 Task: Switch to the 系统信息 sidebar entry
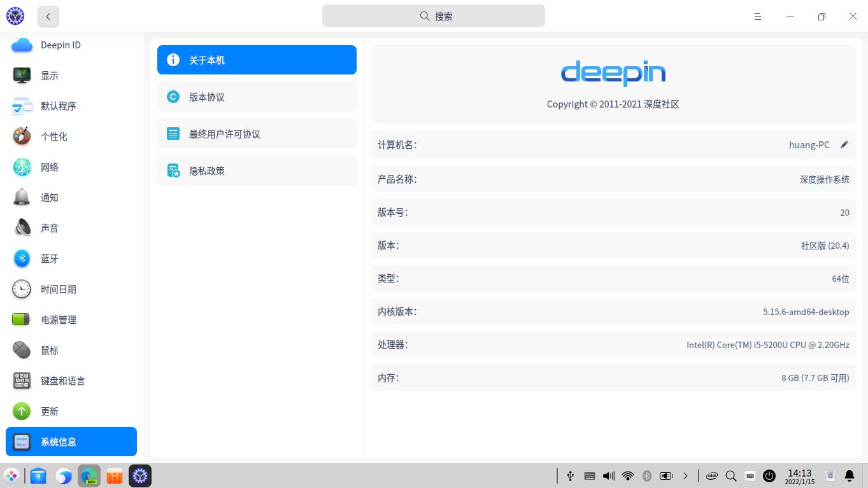click(x=58, y=442)
